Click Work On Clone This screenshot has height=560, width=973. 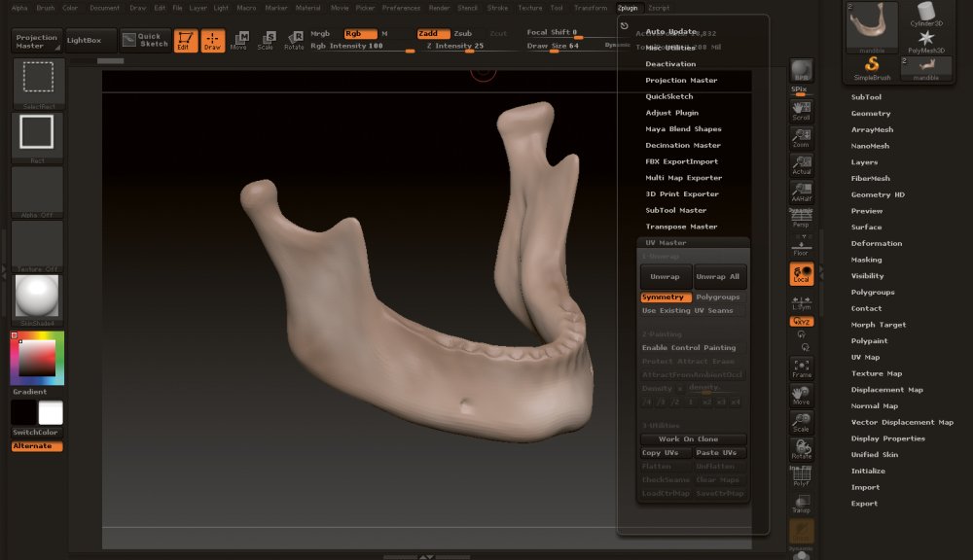coord(693,439)
